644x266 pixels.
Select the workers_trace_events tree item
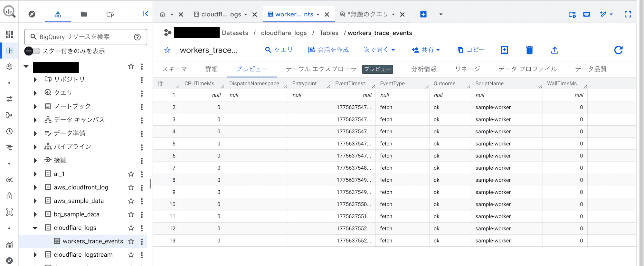(x=83, y=241)
